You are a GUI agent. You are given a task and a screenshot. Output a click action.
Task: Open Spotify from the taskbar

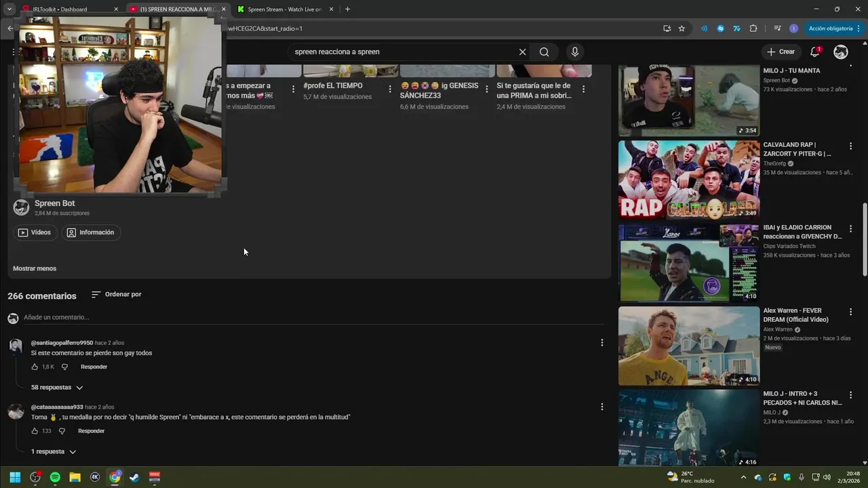pyautogui.click(x=55, y=477)
